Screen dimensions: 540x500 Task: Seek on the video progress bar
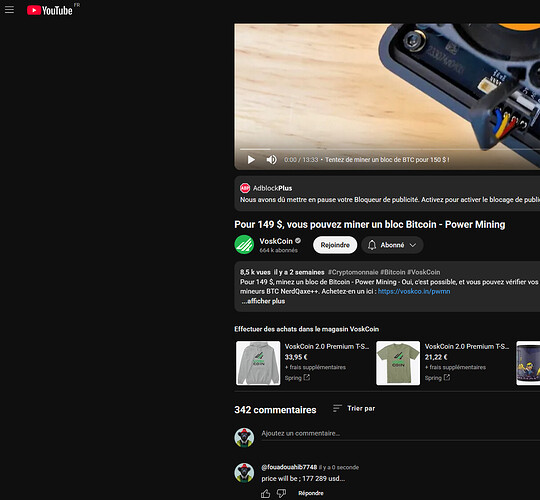coord(390,149)
